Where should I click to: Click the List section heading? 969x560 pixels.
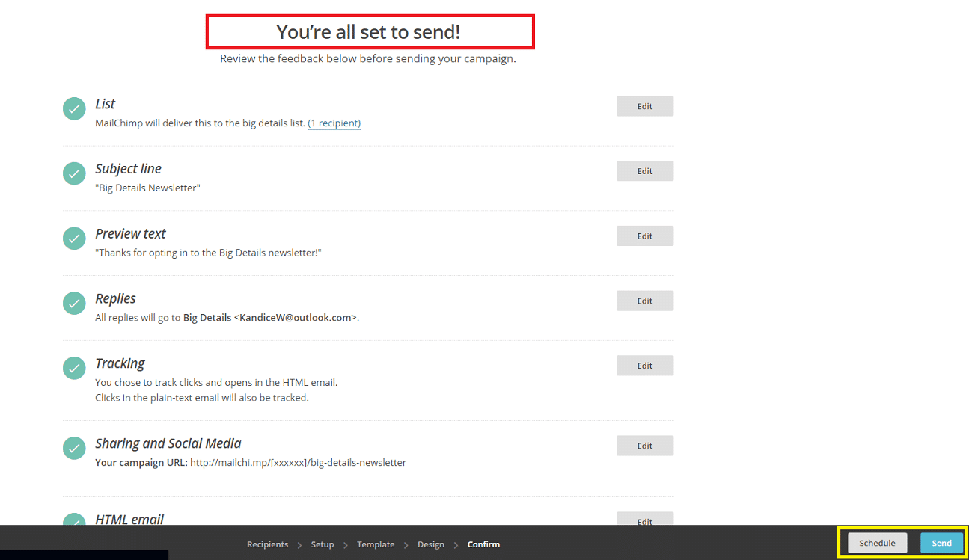point(105,104)
